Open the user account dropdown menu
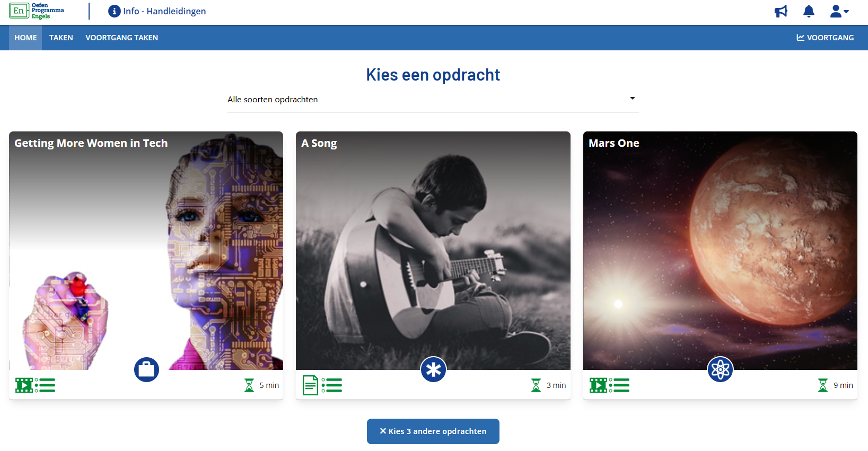Viewport: 868px width, 451px height. [x=839, y=11]
